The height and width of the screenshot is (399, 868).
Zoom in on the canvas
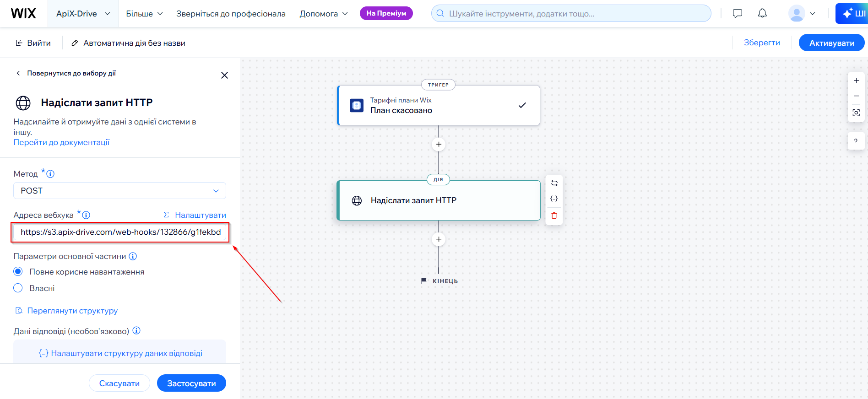tap(856, 81)
